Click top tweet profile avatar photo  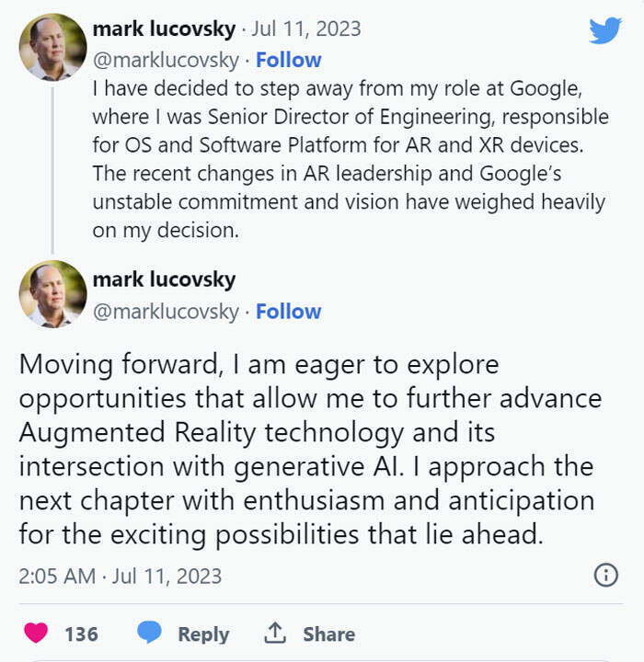(52, 48)
